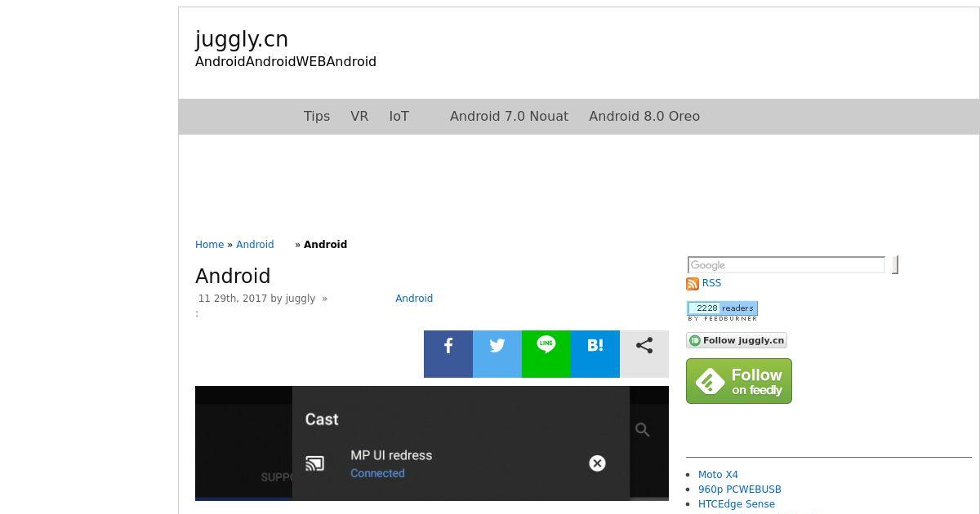
Task: Share the post via LINE
Action: (546, 354)
